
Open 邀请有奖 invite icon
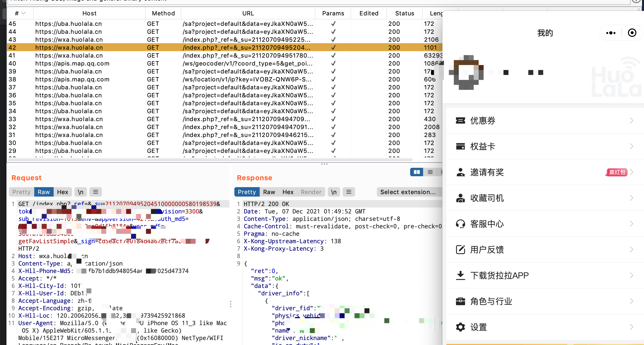[x=460, y=172]
